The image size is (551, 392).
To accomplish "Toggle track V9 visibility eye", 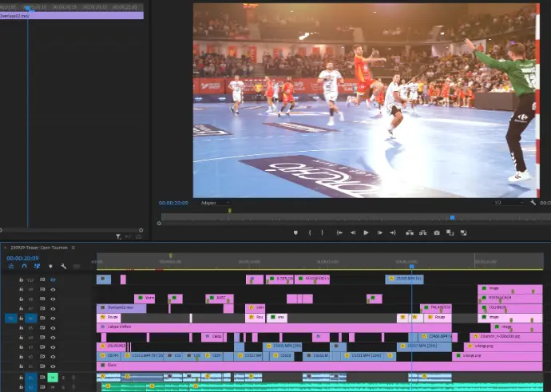I will point(53,290).
